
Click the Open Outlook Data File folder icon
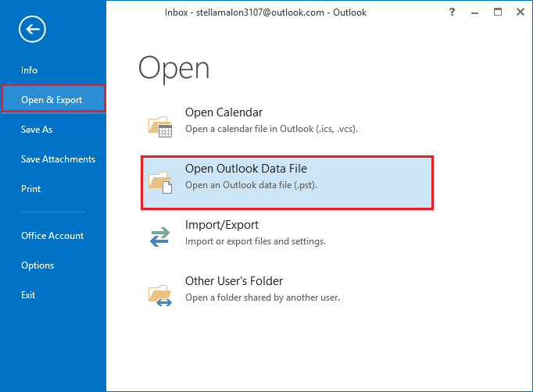pos(160,183)
